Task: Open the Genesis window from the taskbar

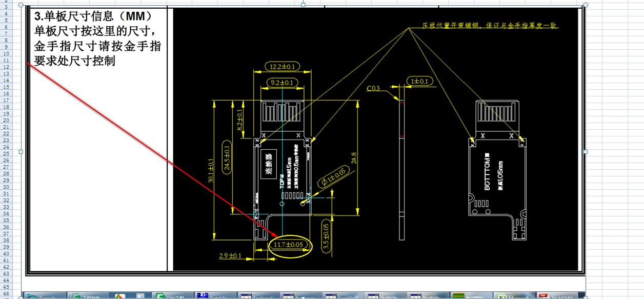Action: 46,296
